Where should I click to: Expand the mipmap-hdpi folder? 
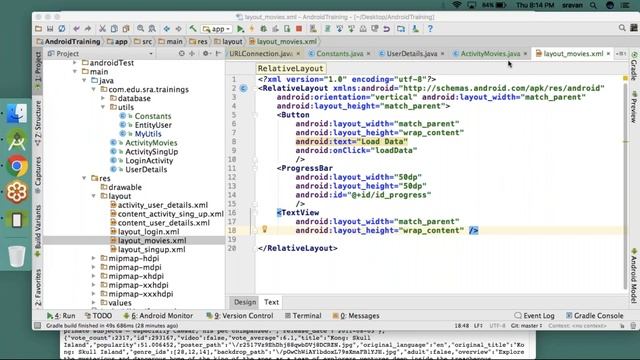pos(93,258)
